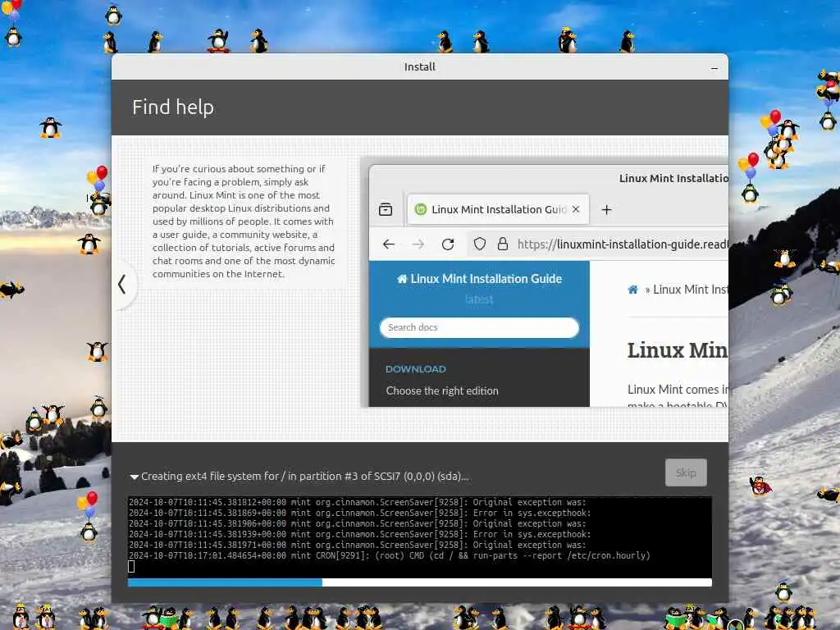This screenshot has height=630, width=840.
Task: Go to the previous installer slide
Action: [x=123, y=285]
